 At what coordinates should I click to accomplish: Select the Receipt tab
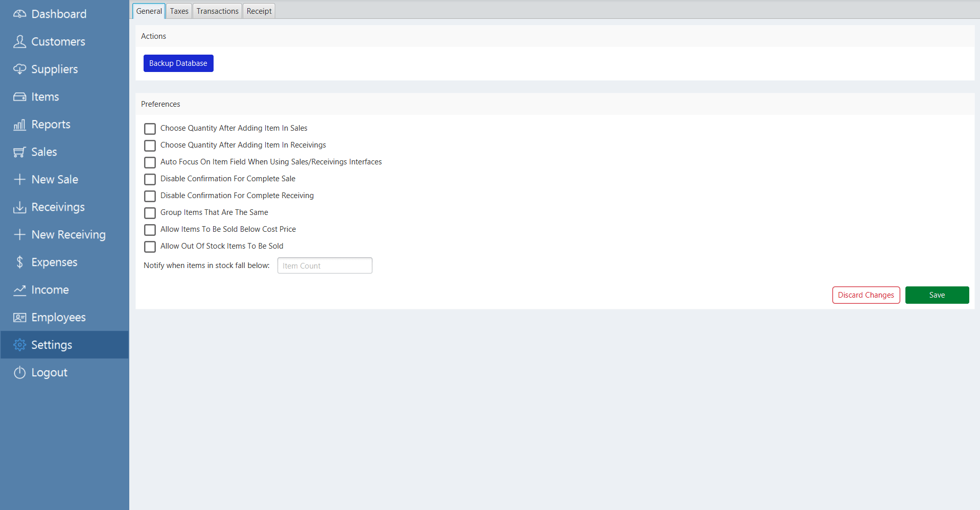pyautogui.click(x=259, y=11)
